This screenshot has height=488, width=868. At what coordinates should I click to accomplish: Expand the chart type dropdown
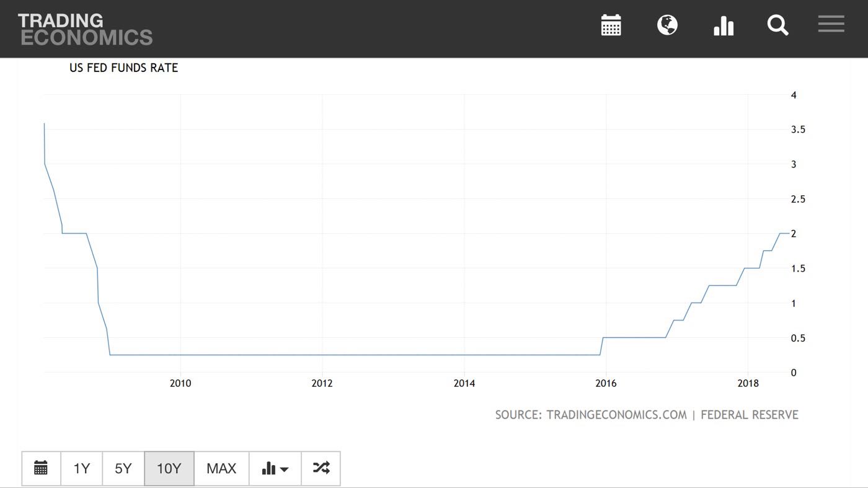tap(275, 468)
